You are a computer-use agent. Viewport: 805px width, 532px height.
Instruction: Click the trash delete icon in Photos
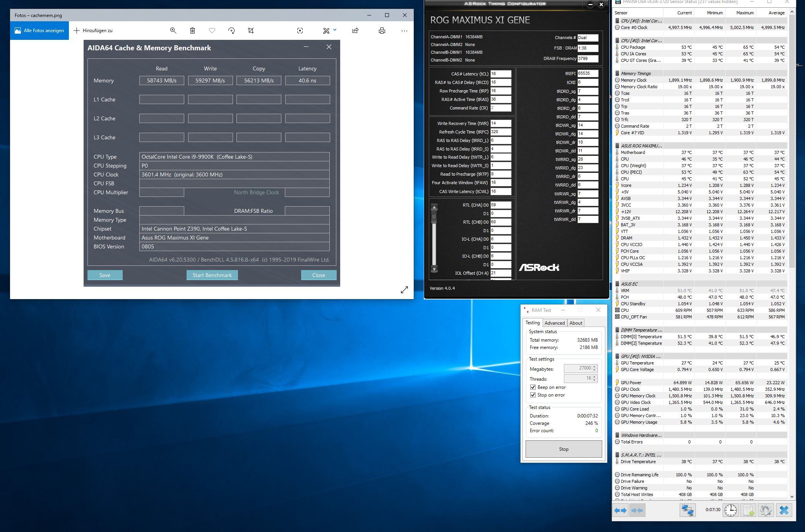coord(192,31)
